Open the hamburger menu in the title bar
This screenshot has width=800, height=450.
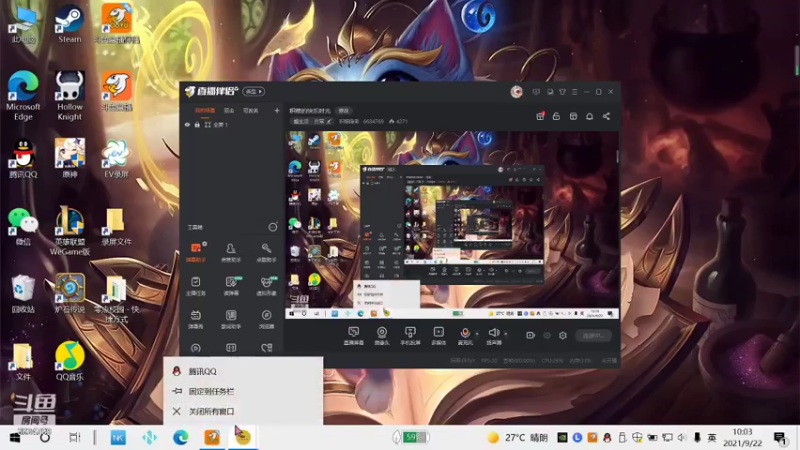574,92
